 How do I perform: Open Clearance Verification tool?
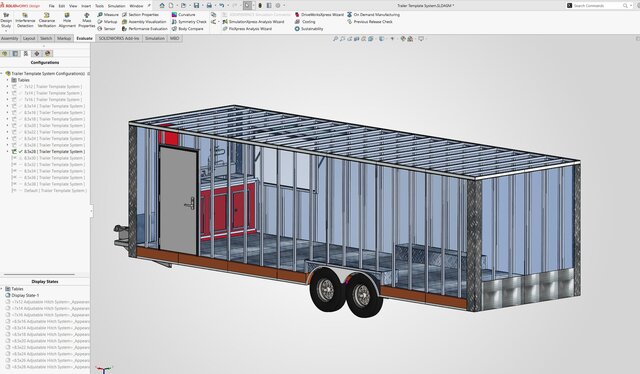click(x=47, y=20)
